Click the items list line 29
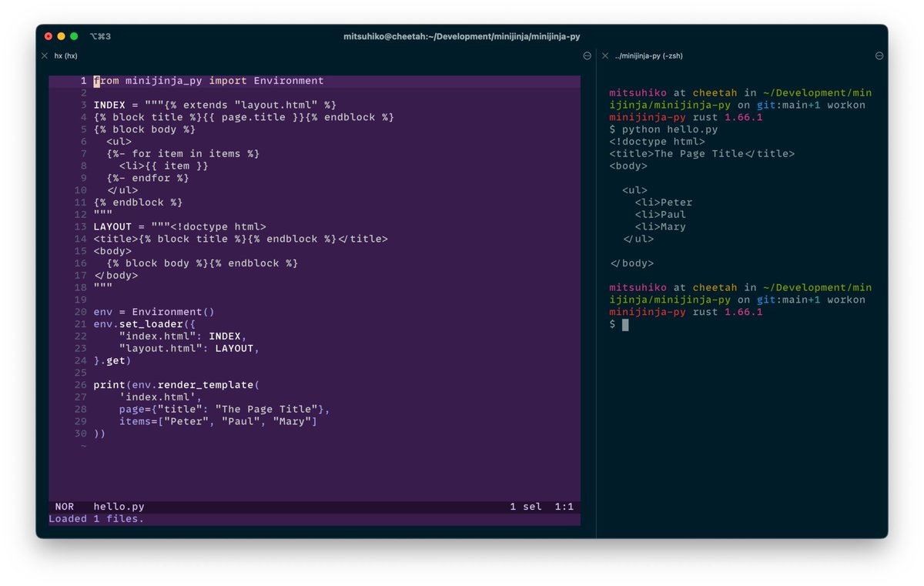 point(219,421)
